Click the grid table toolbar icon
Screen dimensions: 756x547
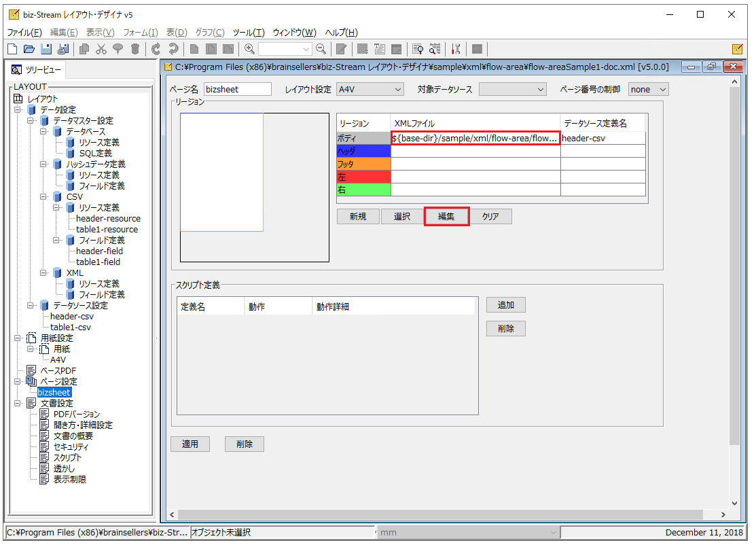tap(363, 49)
